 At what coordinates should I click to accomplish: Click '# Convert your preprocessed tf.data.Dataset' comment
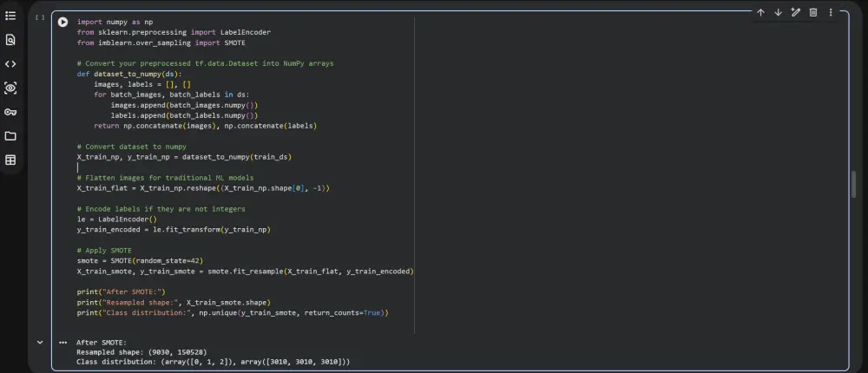(206, 63)
